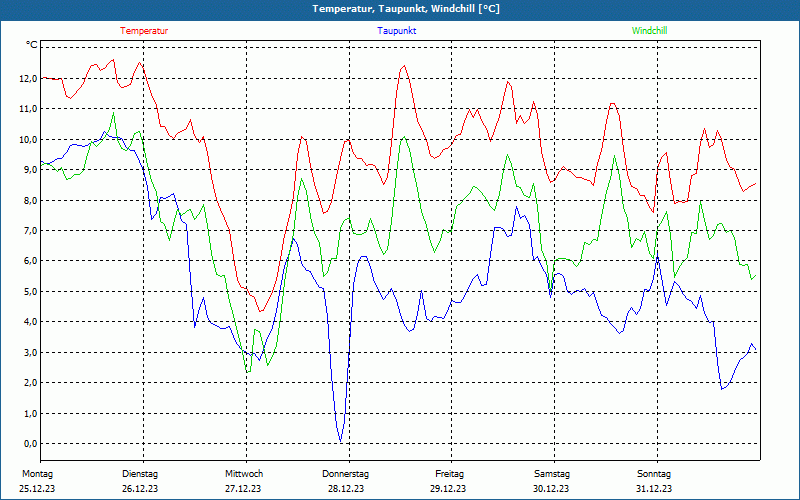Click the date 26.12.23
Viewport: 800px width, 500px height.
(140, 489)
